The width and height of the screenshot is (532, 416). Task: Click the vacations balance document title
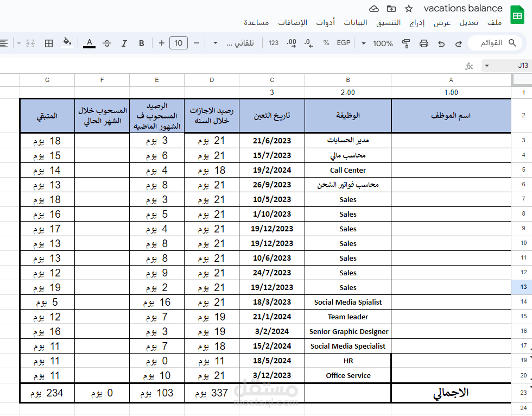click(x=463, y=9)
